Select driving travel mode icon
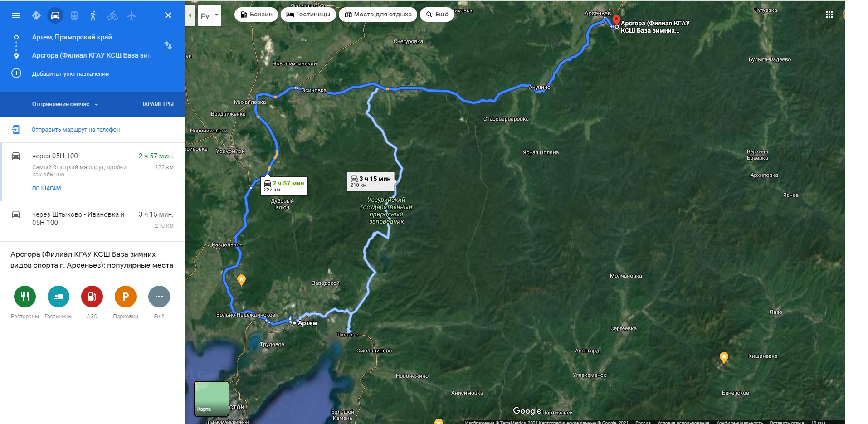 pos(55,15)
